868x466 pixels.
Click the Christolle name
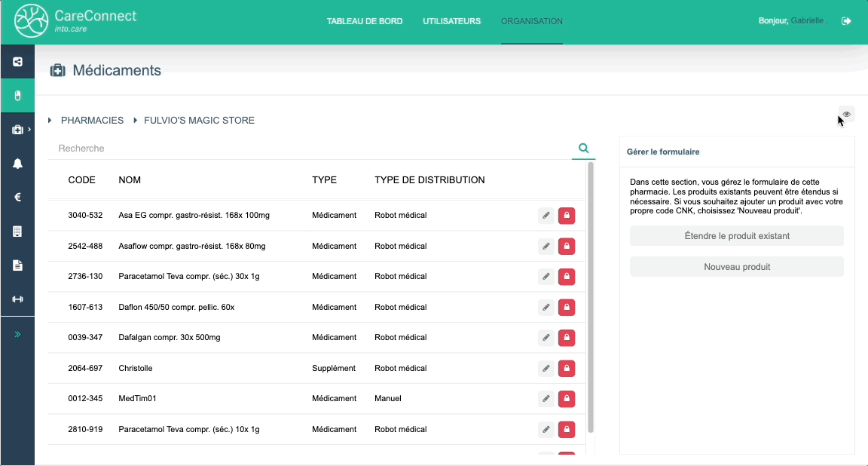click(136, 368)
